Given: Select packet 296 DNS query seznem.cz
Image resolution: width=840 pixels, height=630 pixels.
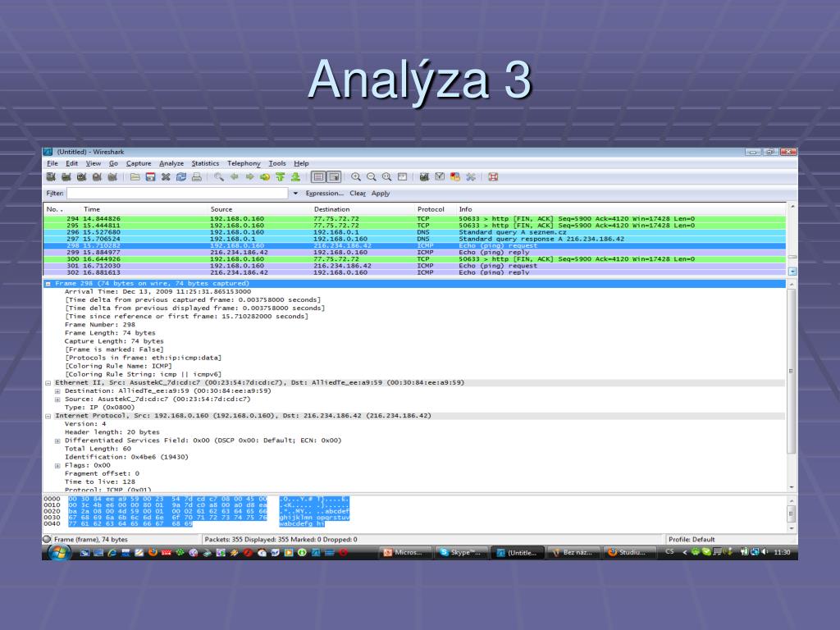Looking at the screenshot, I should (414, 232).
